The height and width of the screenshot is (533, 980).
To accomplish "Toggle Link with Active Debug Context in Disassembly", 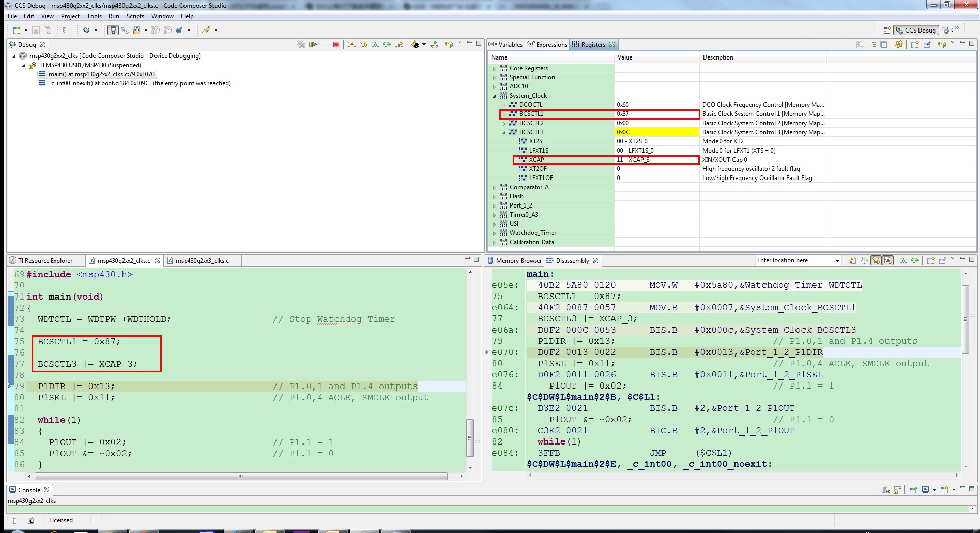I will (876, 261).
